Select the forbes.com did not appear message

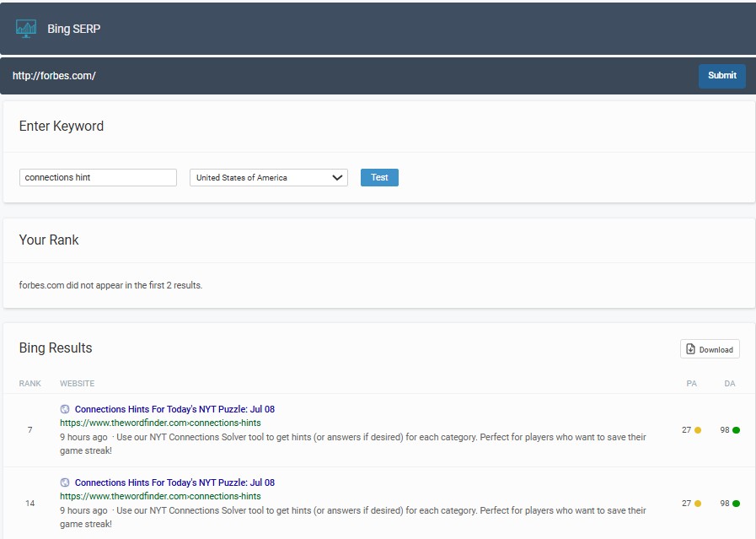click(110, 285)
